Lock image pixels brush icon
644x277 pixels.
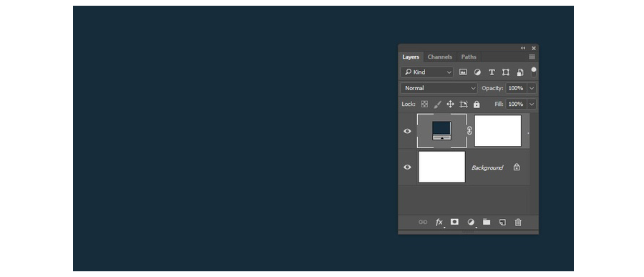[x=437, y=105]
